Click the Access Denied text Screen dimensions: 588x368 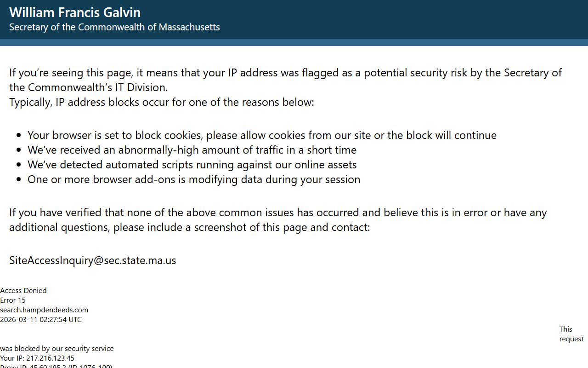tap(23, 291)
